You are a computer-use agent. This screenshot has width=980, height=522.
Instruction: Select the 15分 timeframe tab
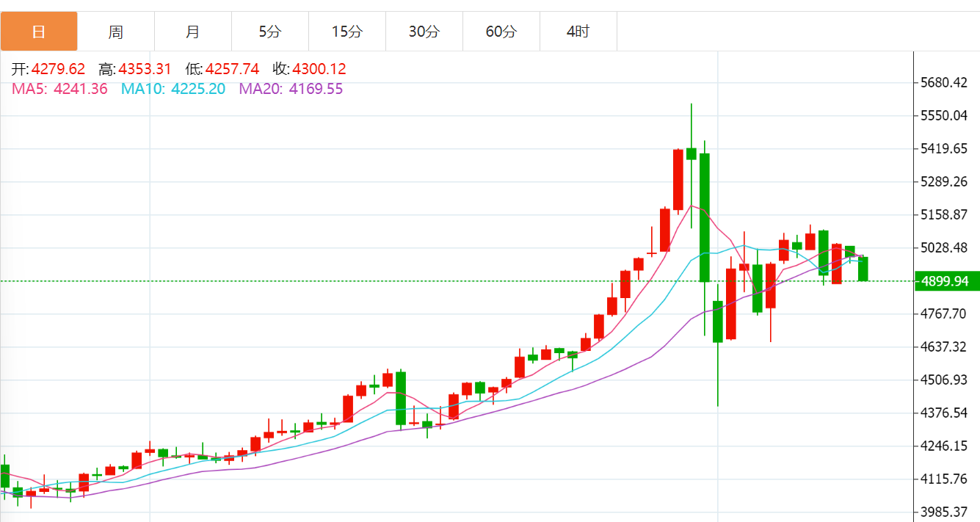(x=346, y=32)
